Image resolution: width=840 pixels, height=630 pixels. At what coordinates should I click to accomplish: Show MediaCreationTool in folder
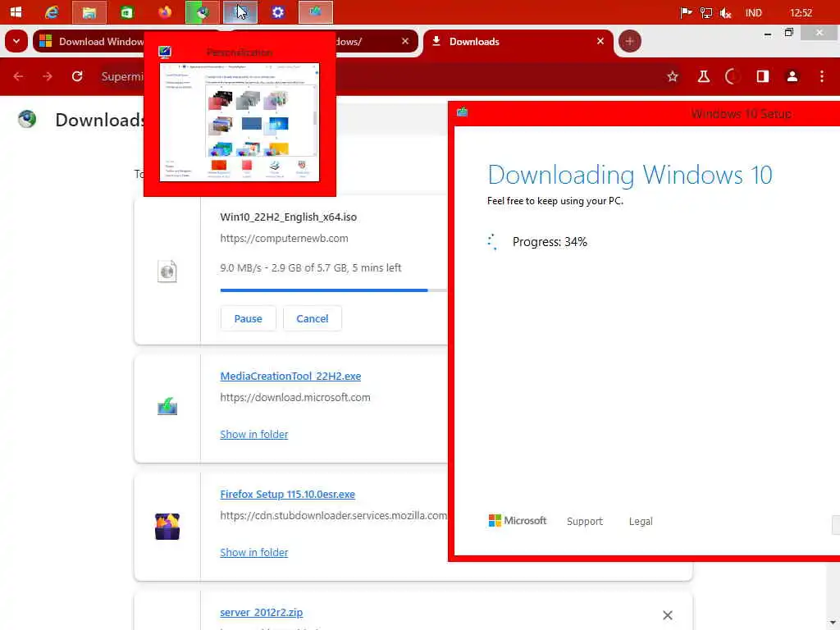pos(254,435)
